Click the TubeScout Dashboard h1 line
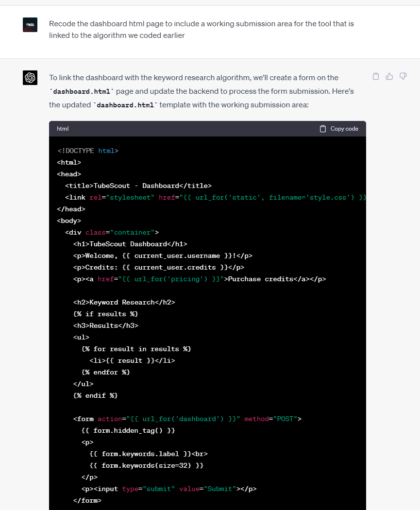The image size is (420, 510). click(x=130, y=244)
